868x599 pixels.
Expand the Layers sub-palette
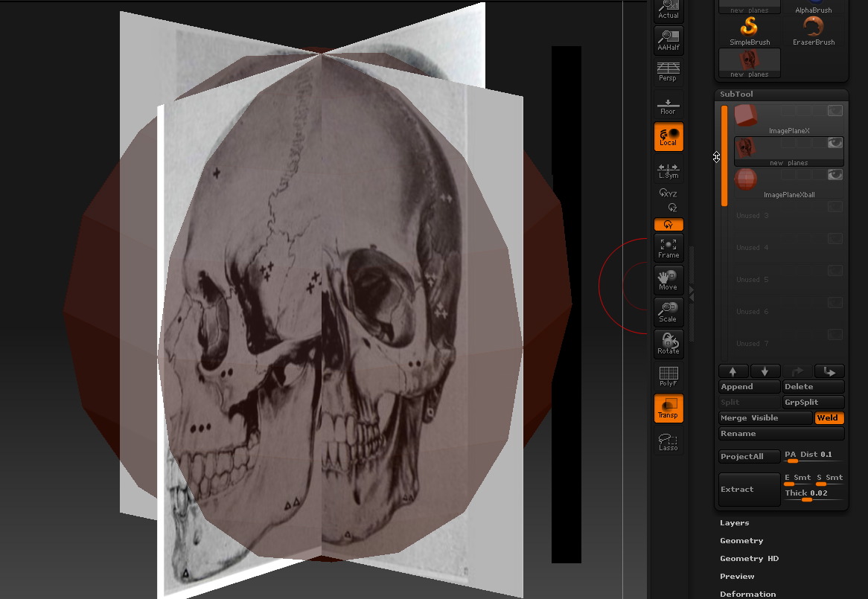735,522
